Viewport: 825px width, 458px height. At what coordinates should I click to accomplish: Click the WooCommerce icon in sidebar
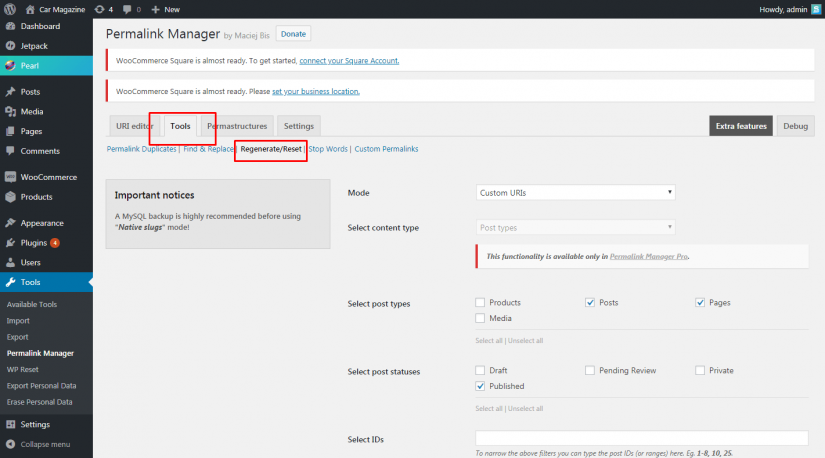pyautogui.click(x=11, y=177)
